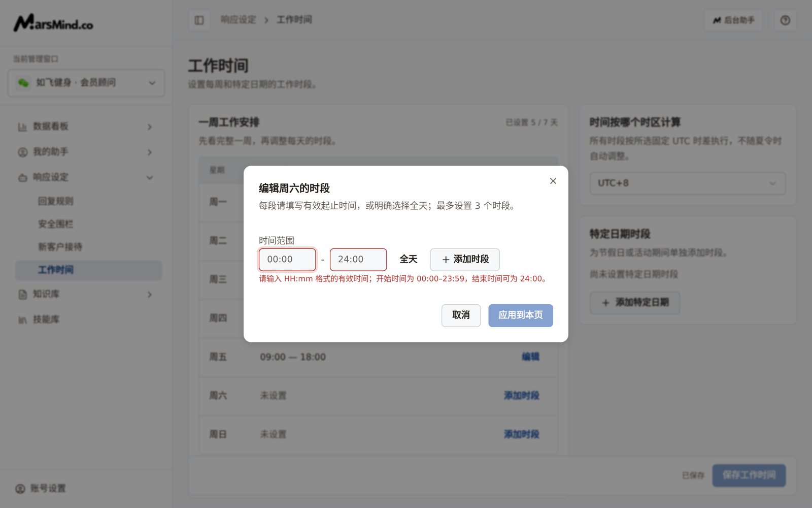
Task: Toggle the sidebar panel icon
Action: [199, 20]
